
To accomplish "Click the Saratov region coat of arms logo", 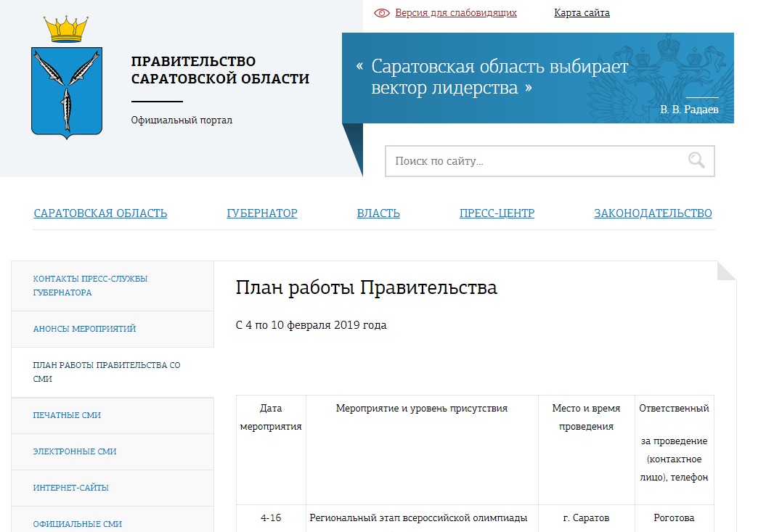I will tap(66, 78).
